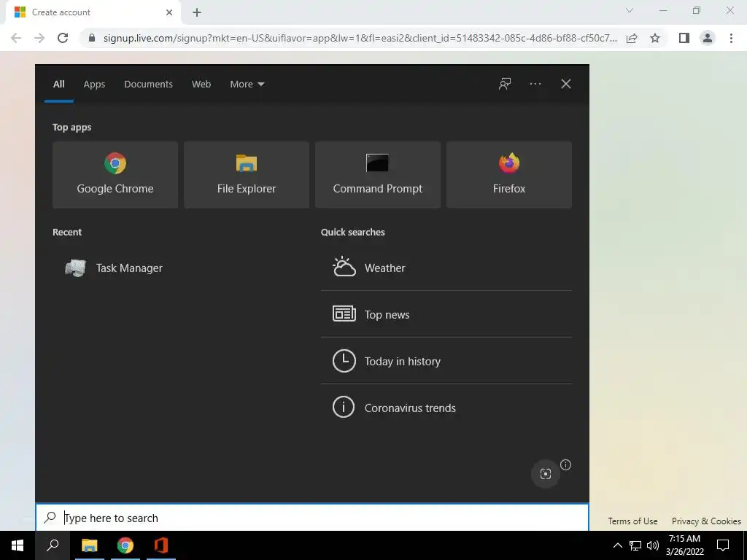Toggle the Chrome side panel

[684, 38]
